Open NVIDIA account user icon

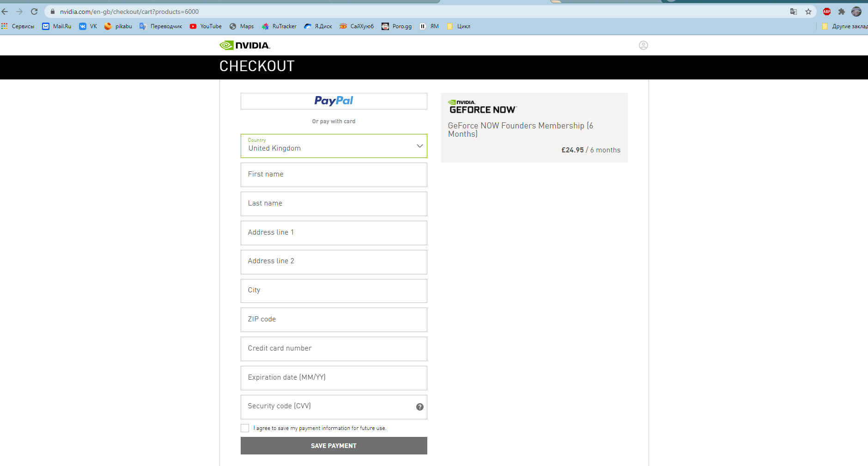click(643, 45)
